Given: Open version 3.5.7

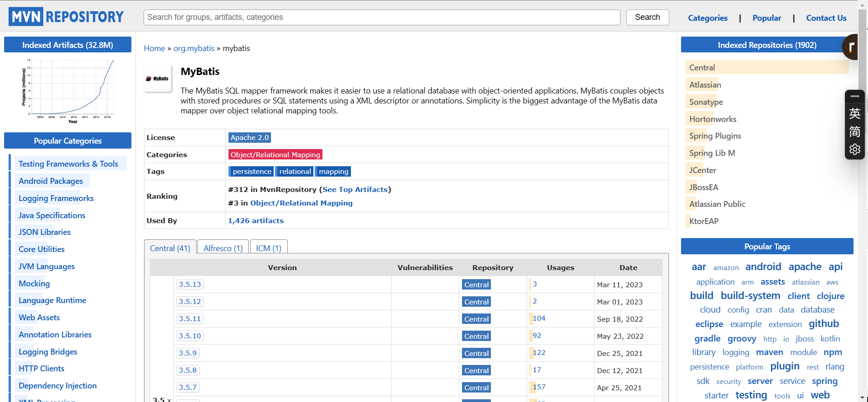Looking at the screenshot, I should click(188, 388).
